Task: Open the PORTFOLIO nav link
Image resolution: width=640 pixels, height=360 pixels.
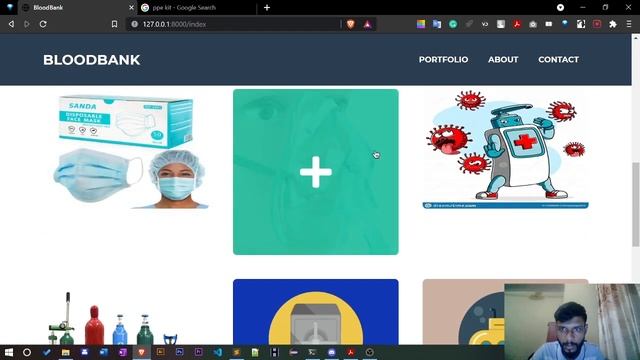Action: click(443, 60)
